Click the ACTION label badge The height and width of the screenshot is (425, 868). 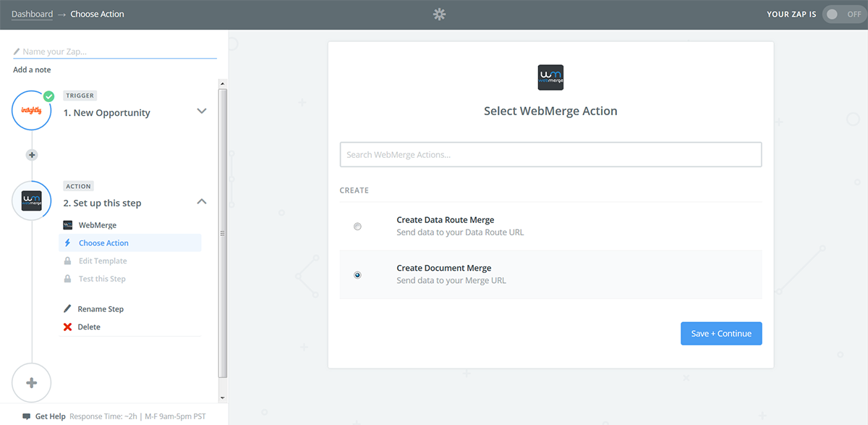tap(78, 186)
